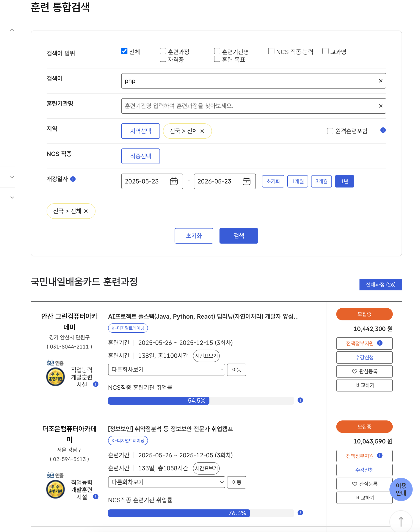Click 수강신청 for the first course
The height and width of the screenshot is (532, 420).
click(364, 357)
